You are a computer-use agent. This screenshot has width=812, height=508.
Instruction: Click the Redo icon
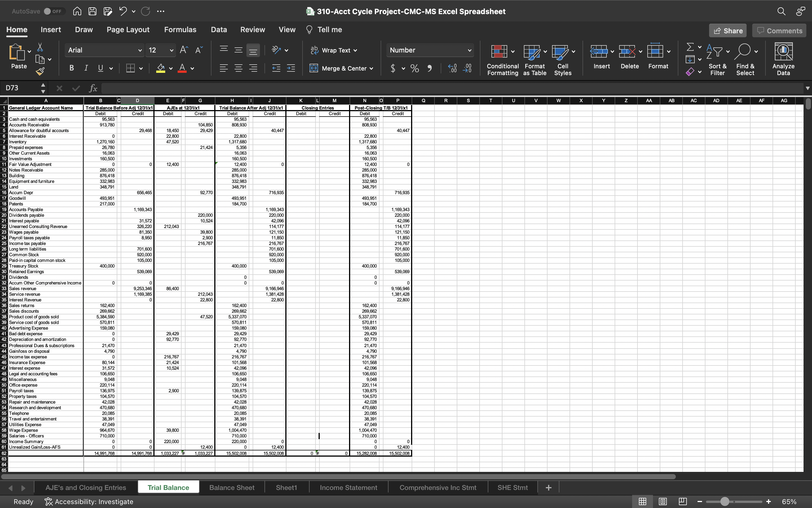(x=145, y=11)
